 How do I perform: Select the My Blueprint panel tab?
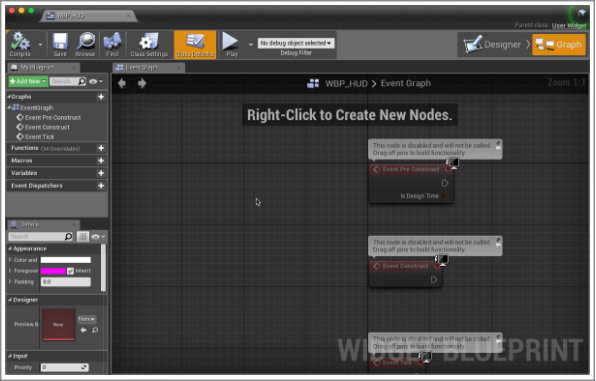43,68
